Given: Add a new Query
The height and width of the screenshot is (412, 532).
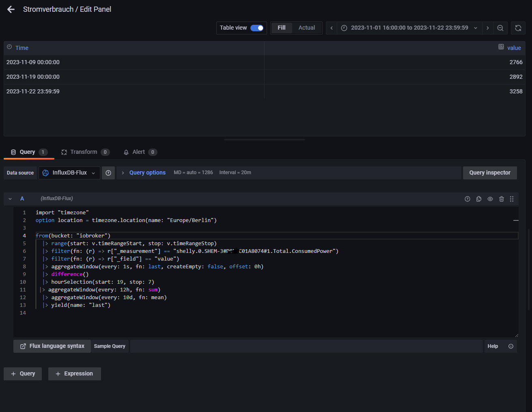Looking at the screenshot, I should pos(23,374).
